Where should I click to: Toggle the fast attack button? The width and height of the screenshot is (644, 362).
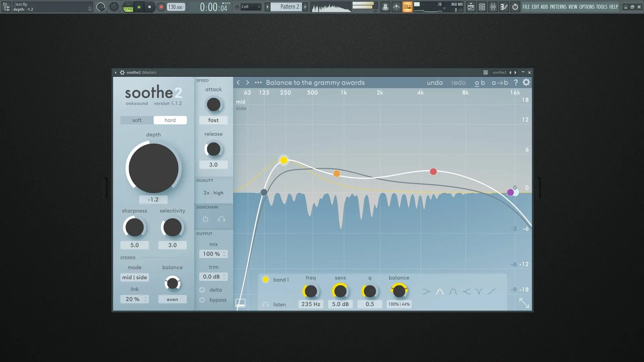(213, 120)
